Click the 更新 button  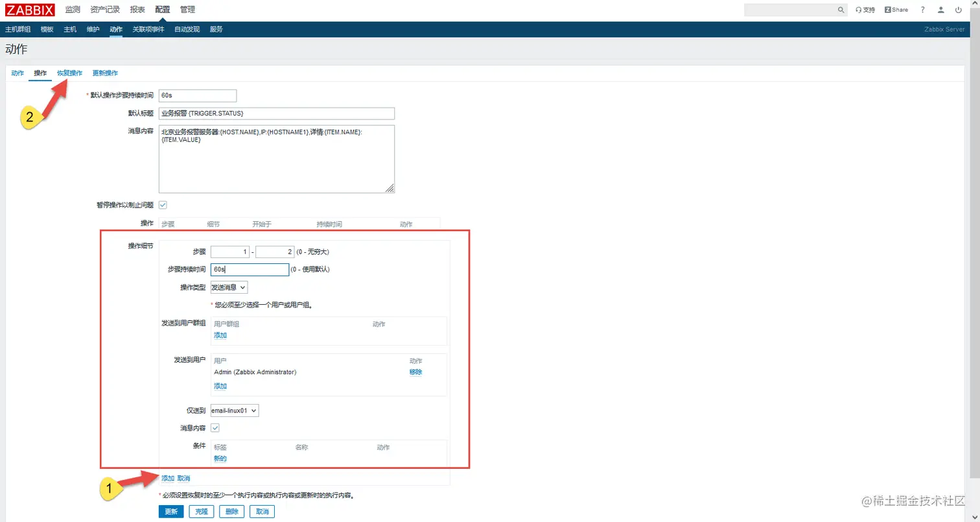click(171, 512)
